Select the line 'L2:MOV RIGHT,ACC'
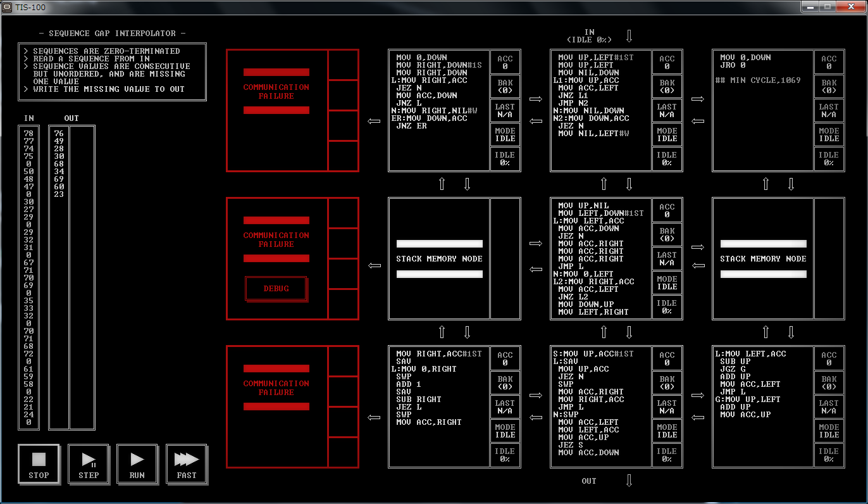Viewport: 868px width, 504px height. (x=593, y=282)
